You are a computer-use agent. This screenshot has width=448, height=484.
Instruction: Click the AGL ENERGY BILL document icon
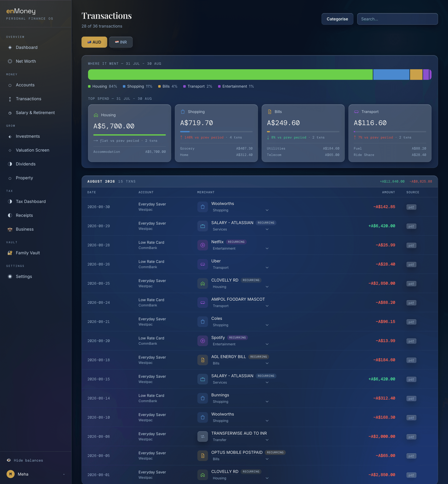(x=203, y=360)
